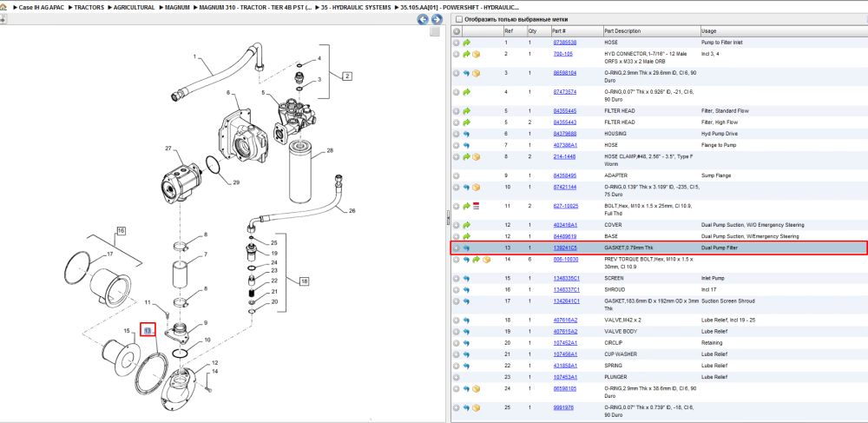Click the blue arrow for GASKET 139241C5
Viewport: 868px width, 423px height.
(x=467, y=248)
